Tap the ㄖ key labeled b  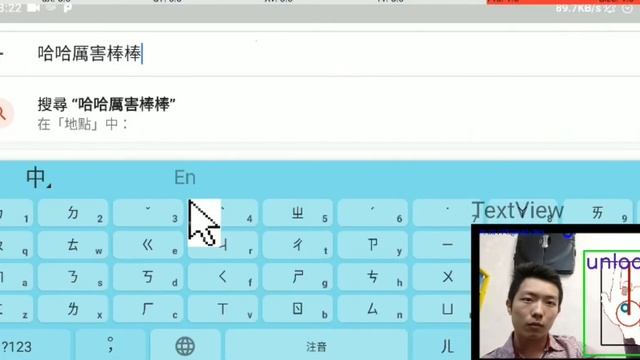pyautogui.click(x=298, y=309)
